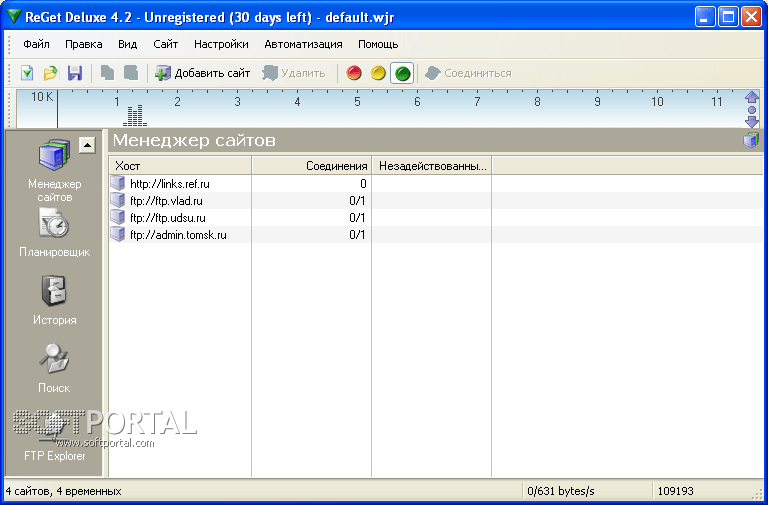This screenshot has width=768, height=505.
Task: Select the green traffic mode button
Action: [x=402, y=73]
